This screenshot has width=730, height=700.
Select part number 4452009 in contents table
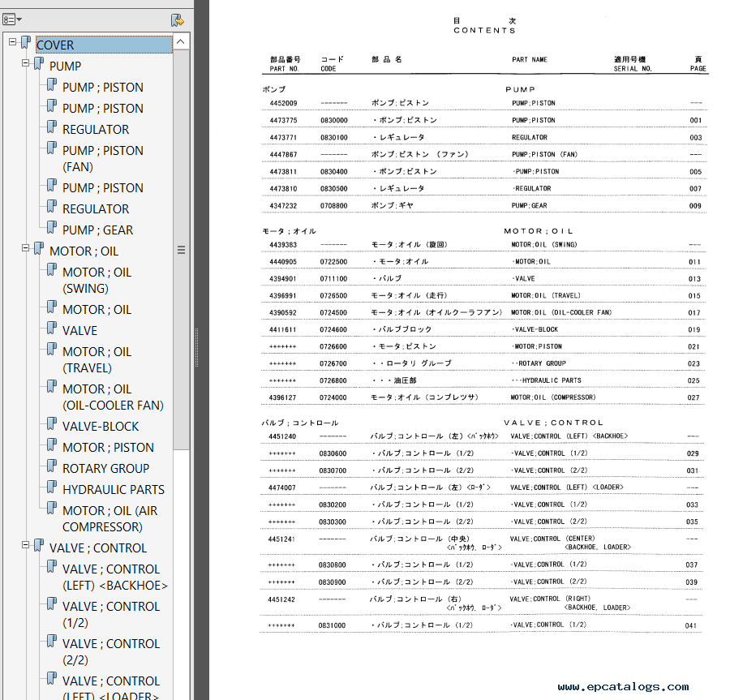(x=283, y=103)
